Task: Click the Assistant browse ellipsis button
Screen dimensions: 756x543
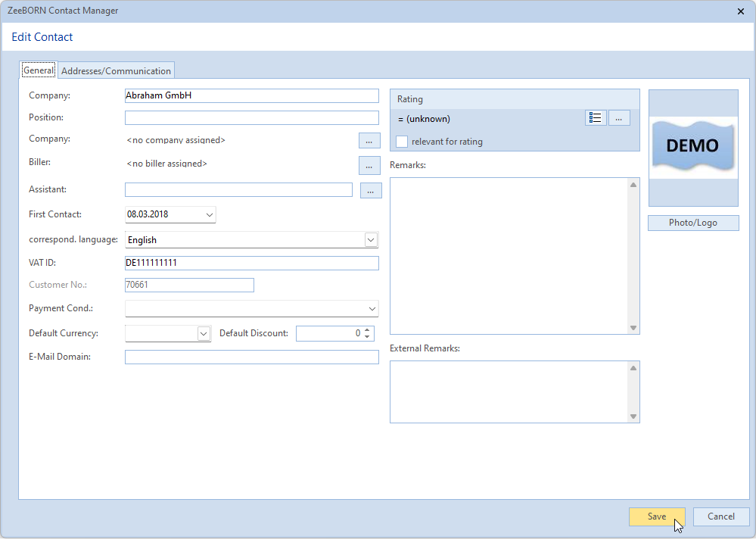Action: [370, 191]
